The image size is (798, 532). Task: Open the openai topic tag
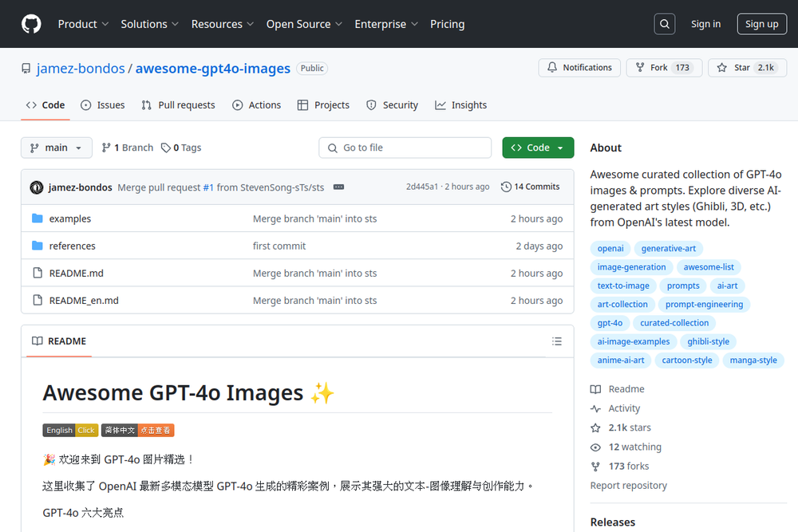coord(610,248)
